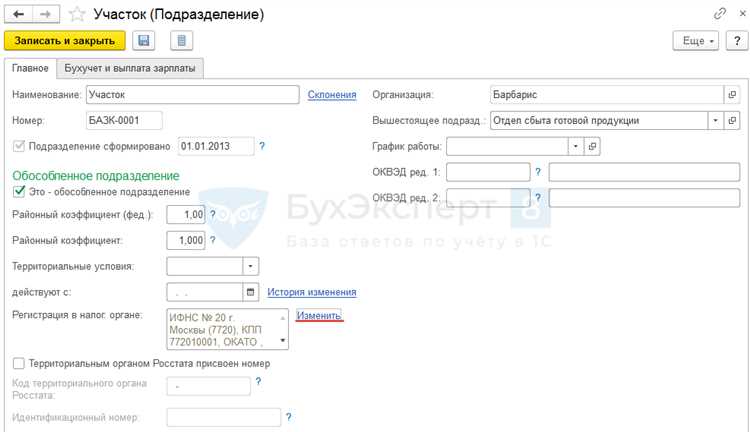Expand График работы dropdown
Image resolution: width=750 pixels, height=432 pixels.
576,146
